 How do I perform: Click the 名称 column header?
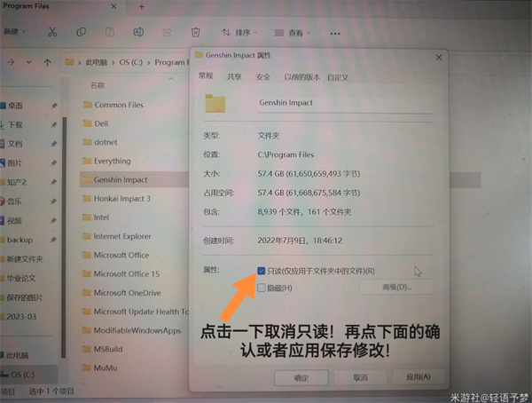click(x=98, y=85)
